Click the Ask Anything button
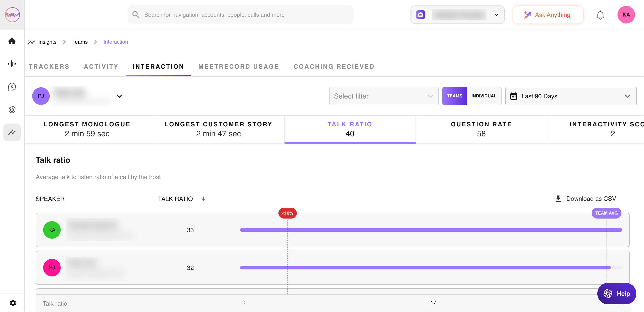 coord(547,15)
